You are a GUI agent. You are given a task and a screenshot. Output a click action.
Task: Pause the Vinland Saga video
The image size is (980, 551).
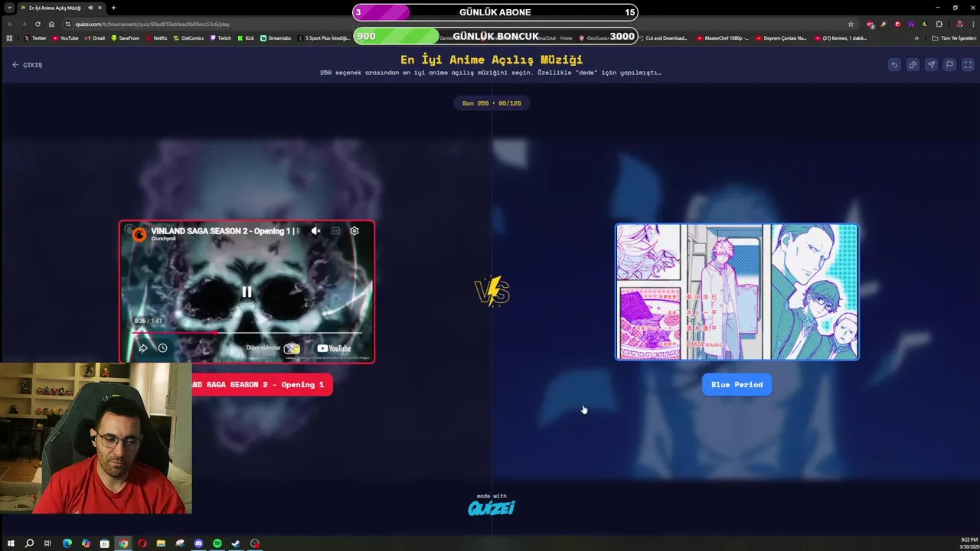pyautogui.click(x=247, y=292)
